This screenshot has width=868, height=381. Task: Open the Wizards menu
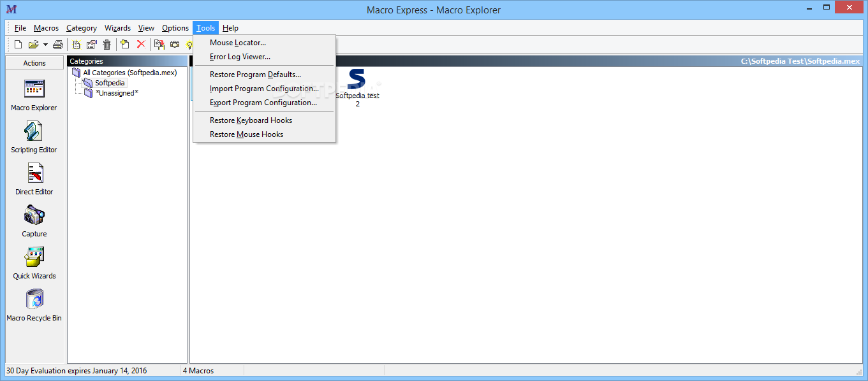pyautogui.click(x=117, y=28)
